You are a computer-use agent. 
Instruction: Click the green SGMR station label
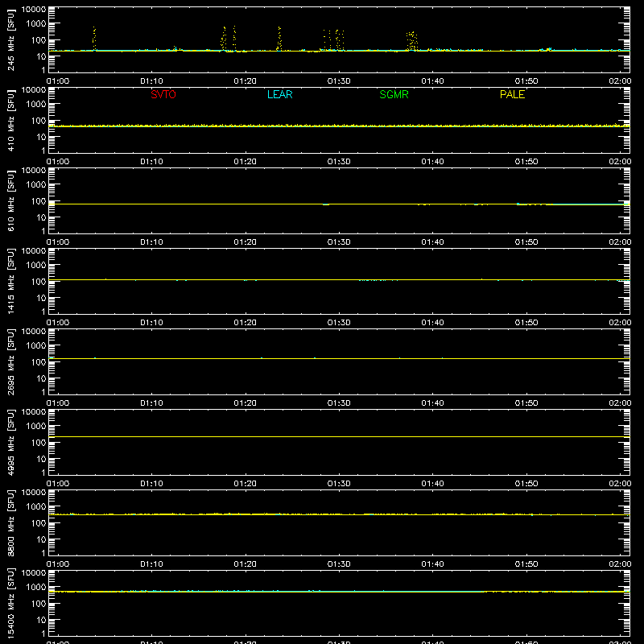point(394,94)
